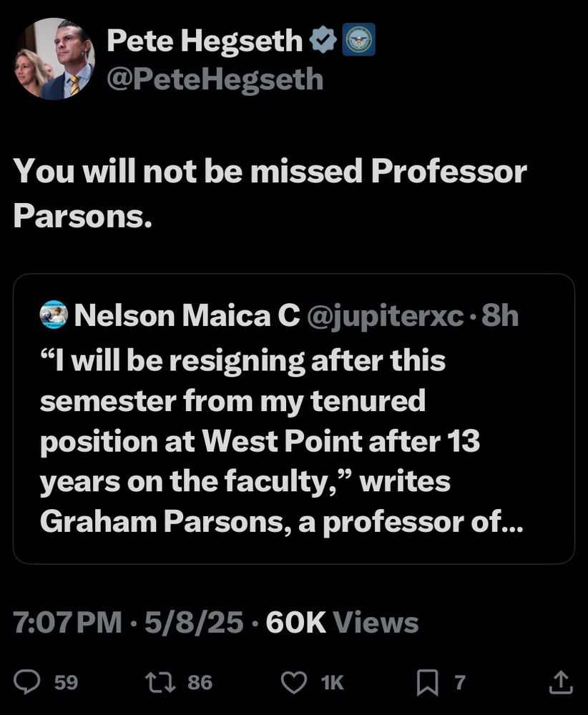Visit the @PeteHegseth handle
Viewport: 588px width, 715px height.
click(215, 79)
